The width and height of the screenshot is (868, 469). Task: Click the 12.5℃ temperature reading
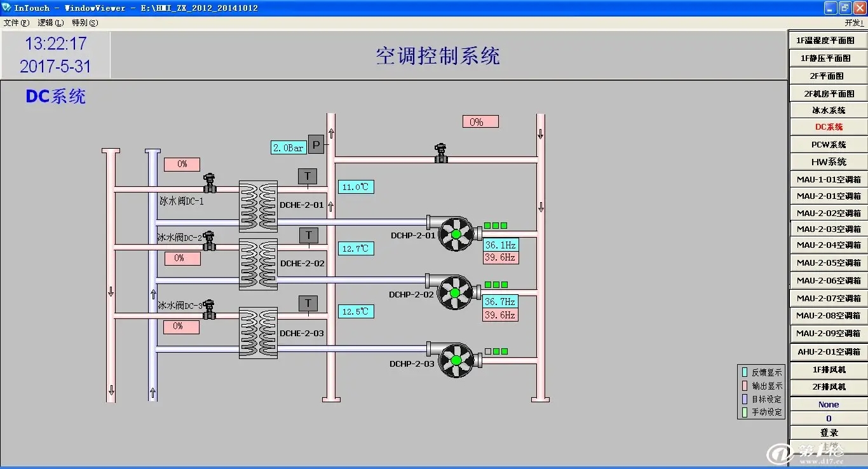(356, 311)
